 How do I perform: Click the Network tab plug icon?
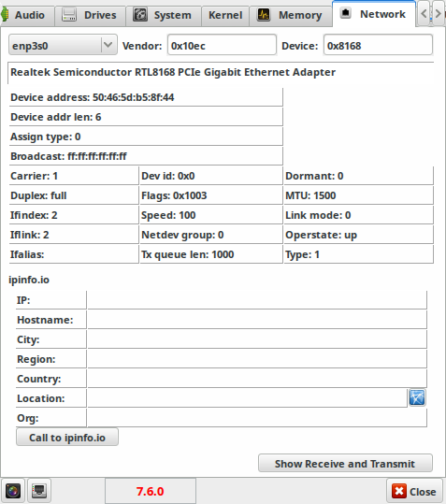coord(345,13)
